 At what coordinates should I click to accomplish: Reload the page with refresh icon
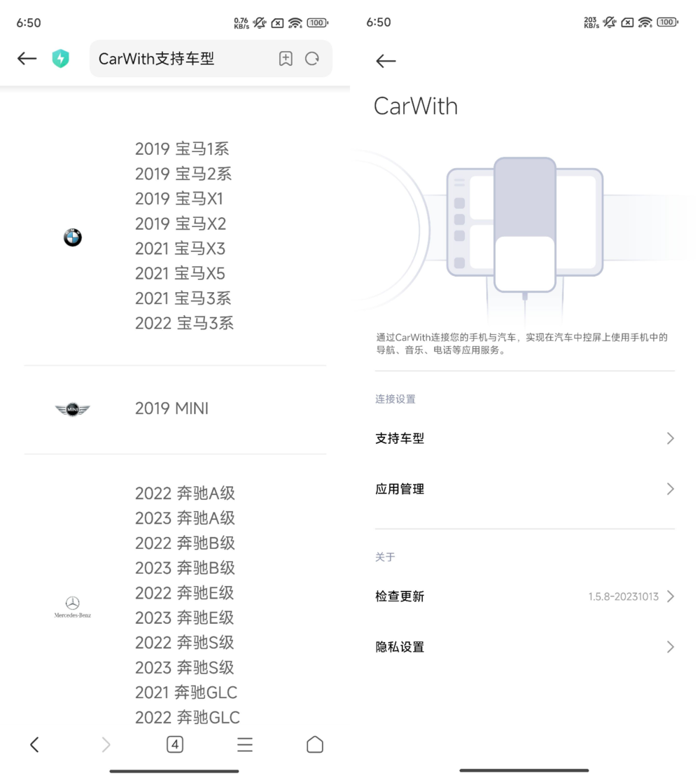312,59
